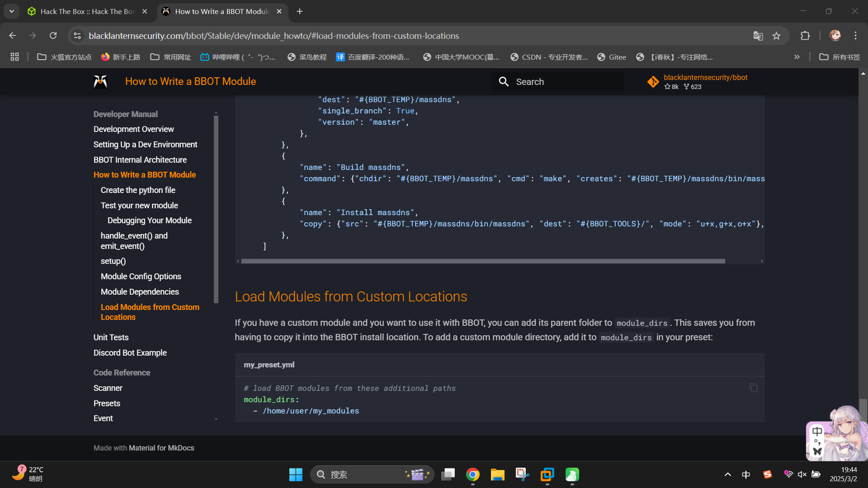Viewport: 868px width, 488px height.
Task: Open the Chrome profile avatar
Action: click(835, 36)
